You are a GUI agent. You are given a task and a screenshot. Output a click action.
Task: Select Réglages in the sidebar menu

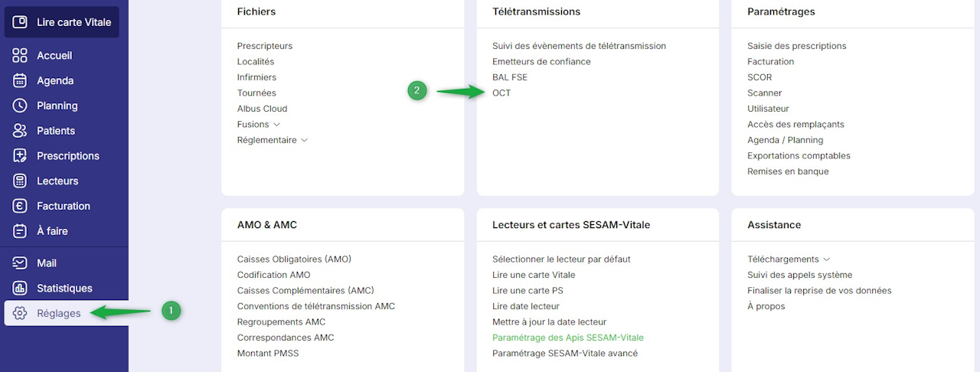(58, 313)
